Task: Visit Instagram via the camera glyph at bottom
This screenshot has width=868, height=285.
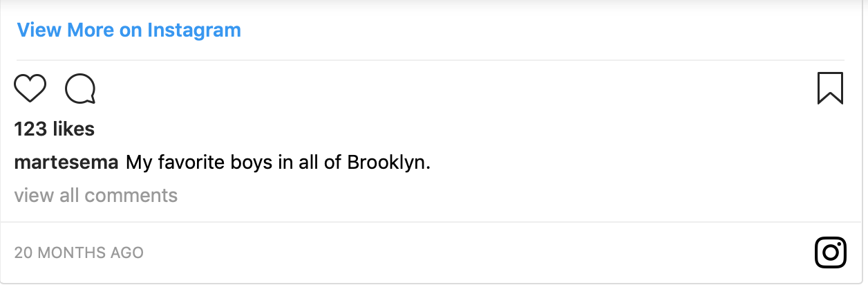Action: pos(830,252)
